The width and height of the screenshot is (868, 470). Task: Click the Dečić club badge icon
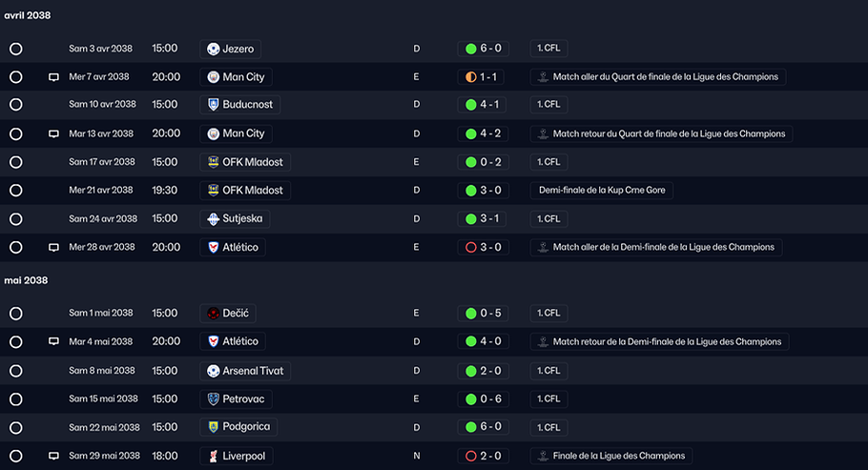pos(213,314)
